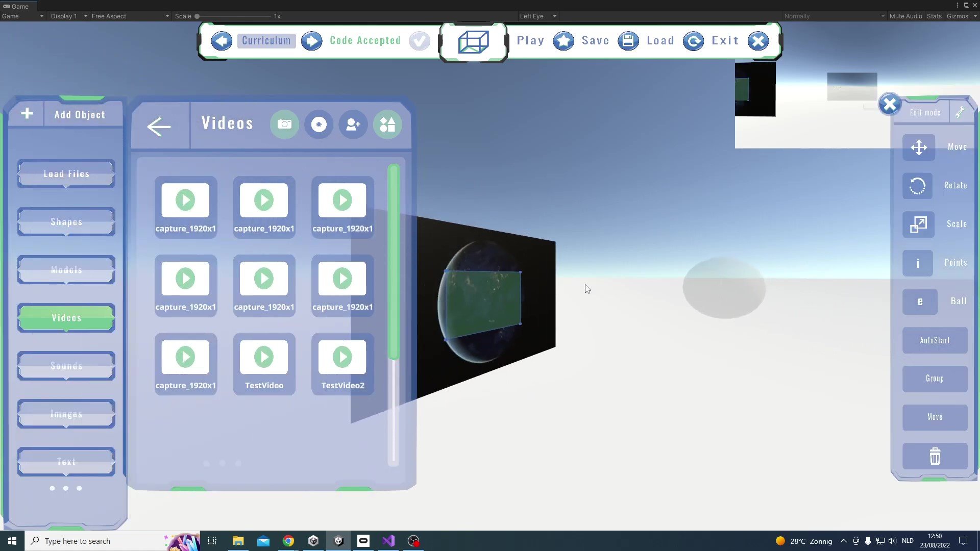980x551 pixels.
Task: Click the Curriculum label button
Action: (266, 41)
